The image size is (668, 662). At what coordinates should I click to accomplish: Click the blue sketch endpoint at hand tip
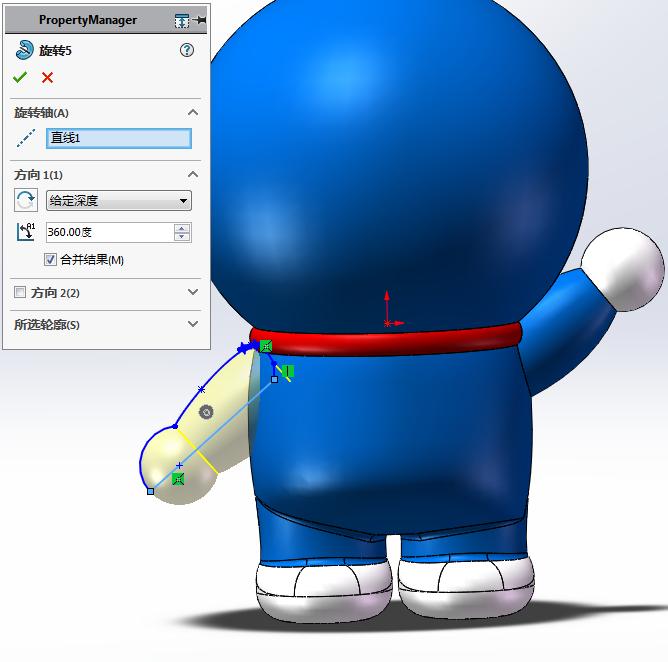(x=150, y=491)
